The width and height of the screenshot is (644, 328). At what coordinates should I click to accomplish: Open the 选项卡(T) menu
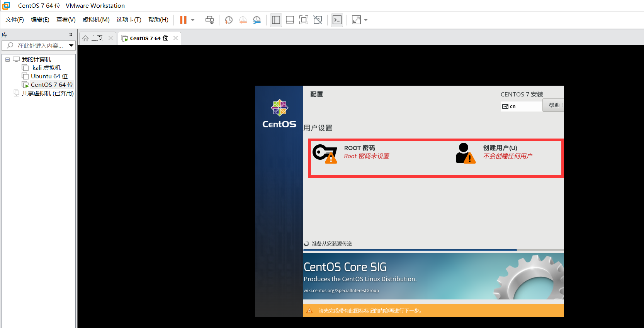pyautogui.click(x=129, y=20)
